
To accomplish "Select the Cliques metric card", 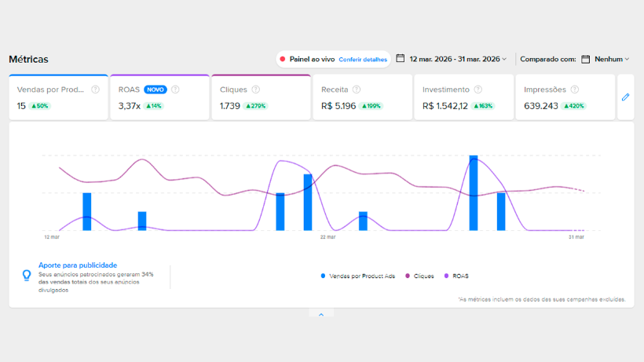I will [262, 97].
